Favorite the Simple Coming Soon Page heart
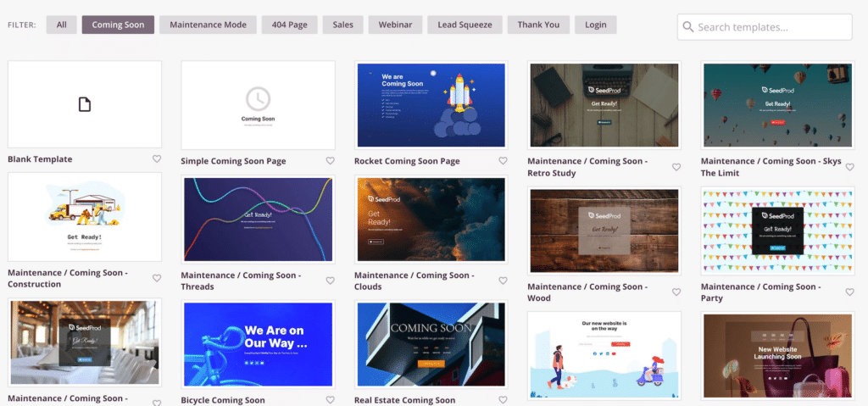Screen dimensions: 868x406 tap(330, 161)
